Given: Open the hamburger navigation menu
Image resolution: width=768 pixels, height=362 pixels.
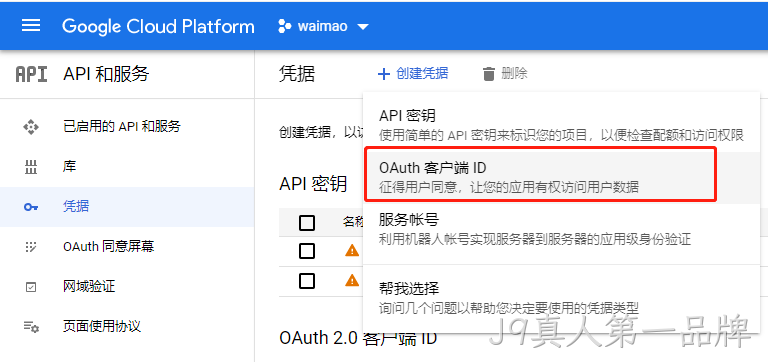Looking at the screenshot, I should click(31, 25).
